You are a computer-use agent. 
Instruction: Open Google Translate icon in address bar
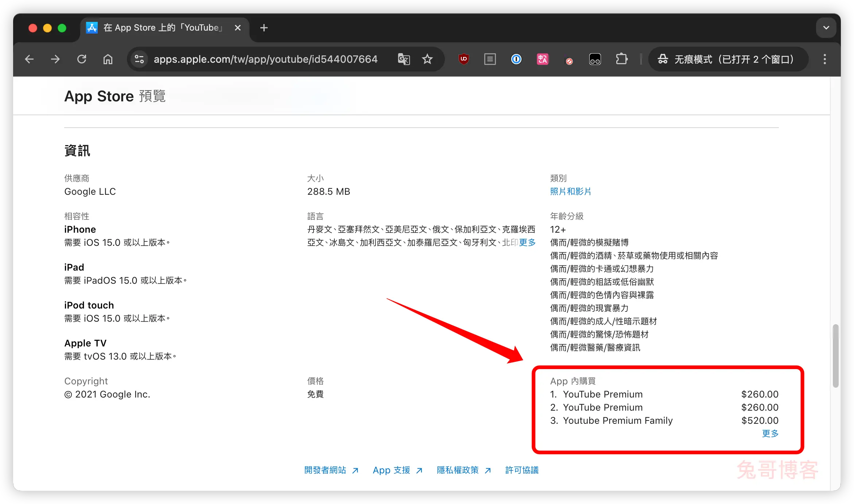pyautogui.click(x=404, y=59)
